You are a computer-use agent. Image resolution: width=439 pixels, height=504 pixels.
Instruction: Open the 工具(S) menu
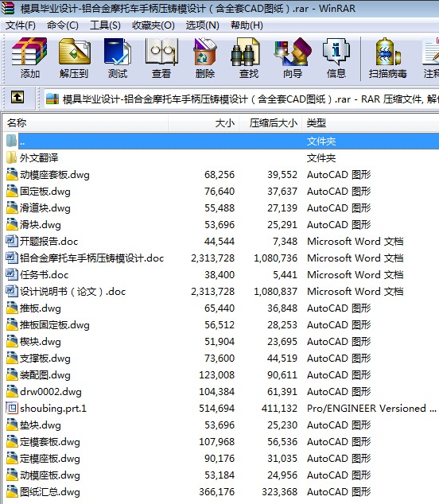(105, 25)
